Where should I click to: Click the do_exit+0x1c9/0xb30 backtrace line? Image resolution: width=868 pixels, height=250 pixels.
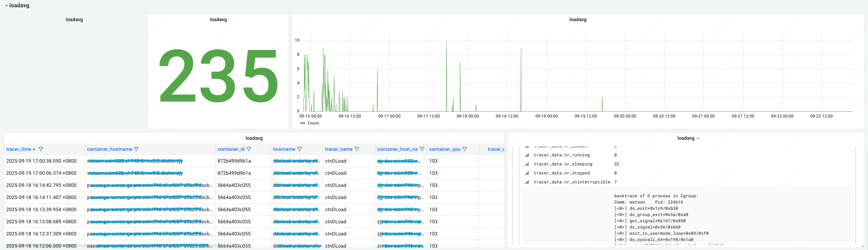[646, 208]
